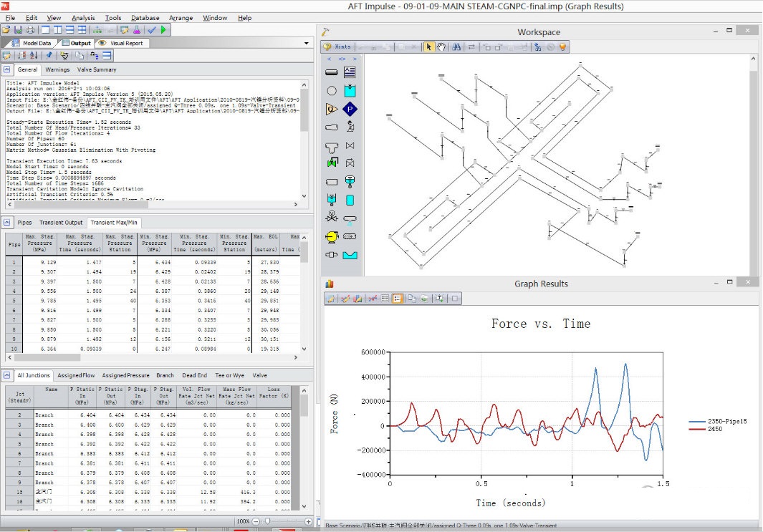This screenshot has height=532, width=763.
Task: Collapse the General output section
Action: pyautogui.click(x=7, y=70)
